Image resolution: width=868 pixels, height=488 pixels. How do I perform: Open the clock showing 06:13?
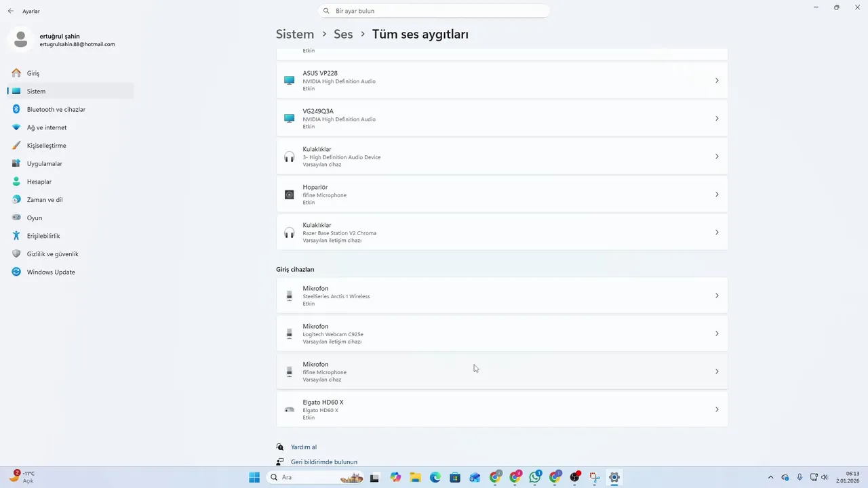(848, 477)
